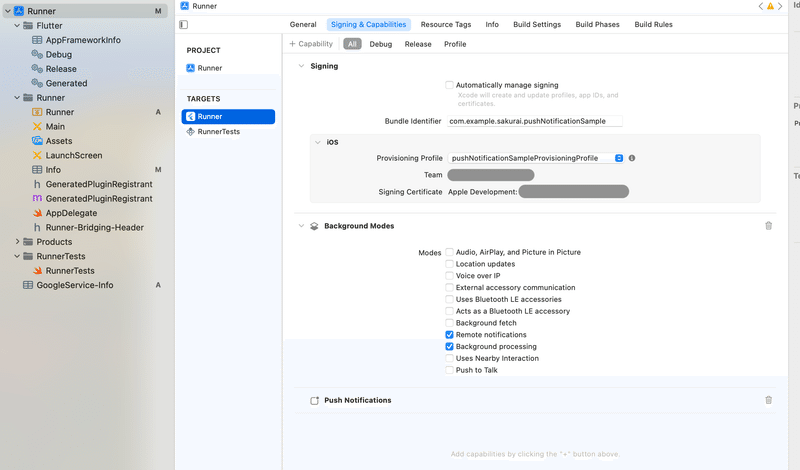Select the Signing & Capabilities tab

tap(368, 24)
